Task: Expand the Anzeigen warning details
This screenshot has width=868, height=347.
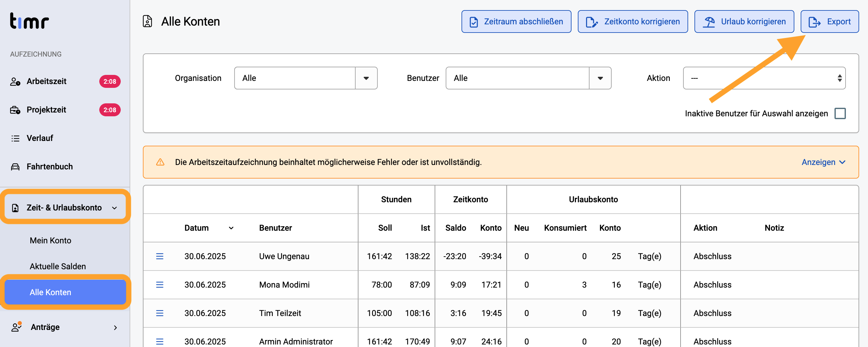Action: click(x=823, y=162)
